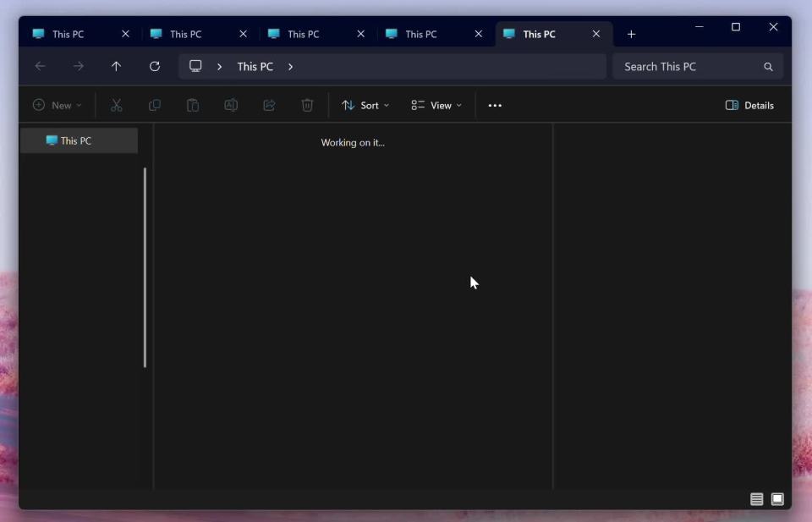Image resolution: width=812 pixels, height=522 pixels.
Task: Switch to large thumbnails view in status bar
Action: pyautogui.click(x=777, y=498)
